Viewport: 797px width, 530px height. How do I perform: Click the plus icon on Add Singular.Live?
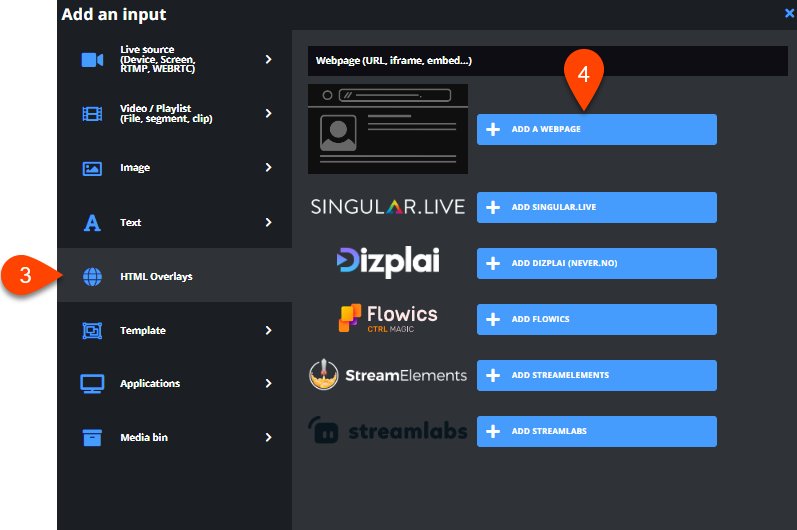coord(493,207)
